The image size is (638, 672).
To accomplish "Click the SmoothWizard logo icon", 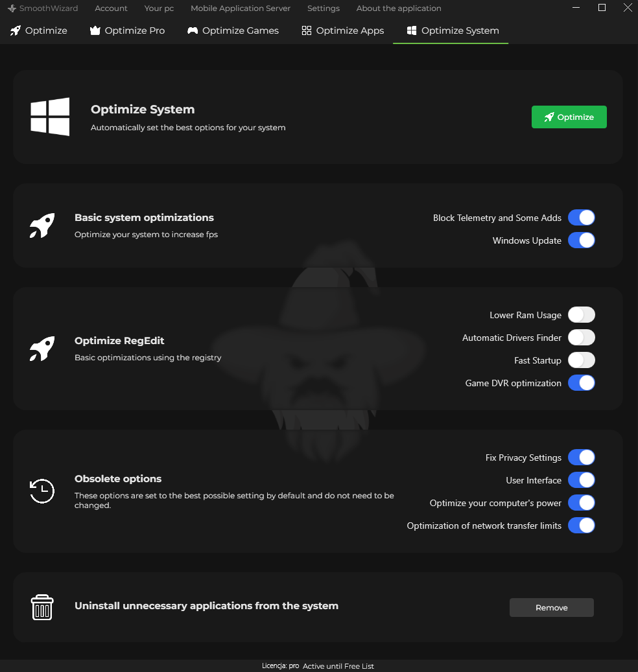I will point(12,8).
